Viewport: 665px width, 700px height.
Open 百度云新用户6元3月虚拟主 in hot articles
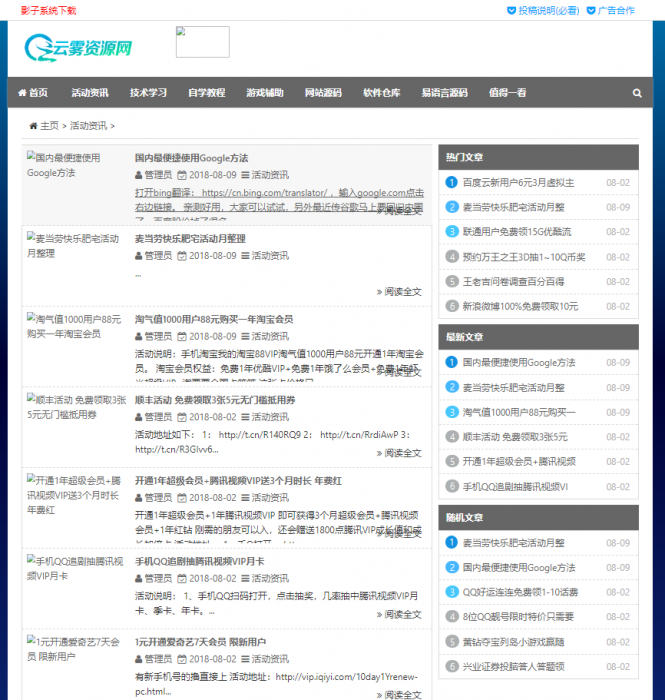pos(517,182)
